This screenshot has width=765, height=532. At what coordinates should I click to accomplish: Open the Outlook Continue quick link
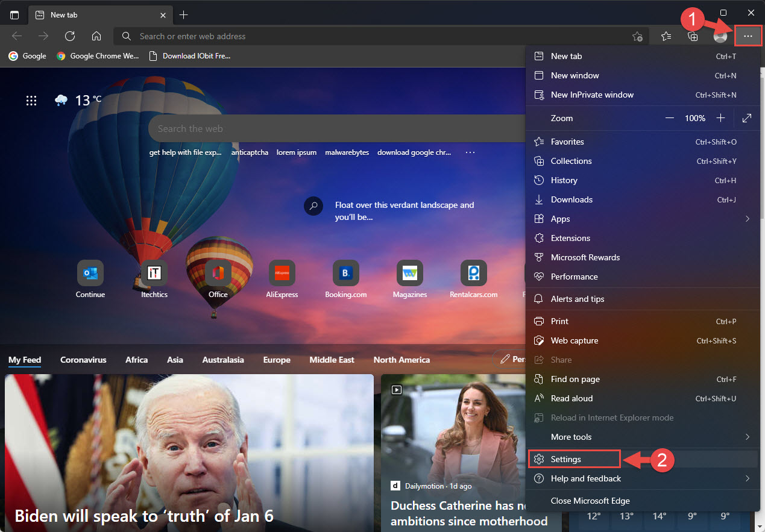point(90,280)
